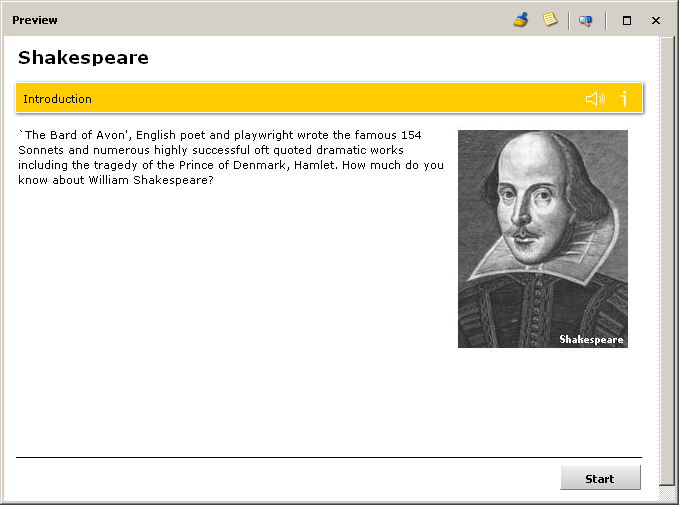
Task: Click the intro paragraph beginning 'The Bard of Avon'
Action: (231, 158)
